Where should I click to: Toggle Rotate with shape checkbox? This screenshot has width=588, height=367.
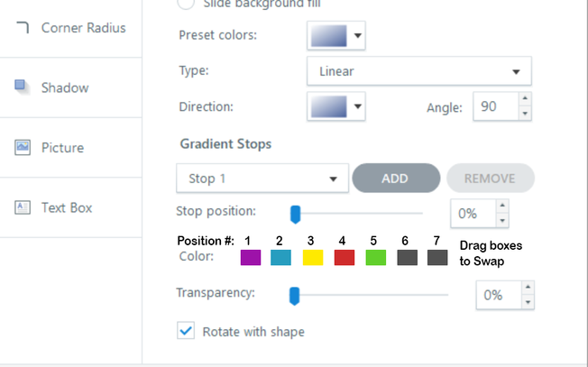pyautogui.click(x=187, y=331)
